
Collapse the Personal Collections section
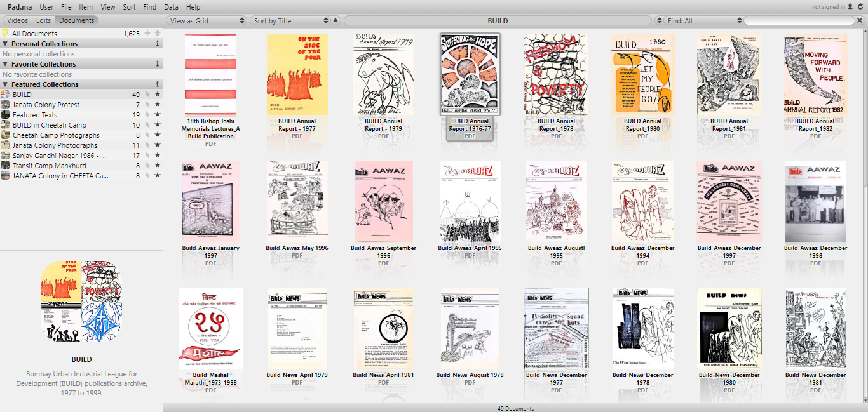coord(5,44)
